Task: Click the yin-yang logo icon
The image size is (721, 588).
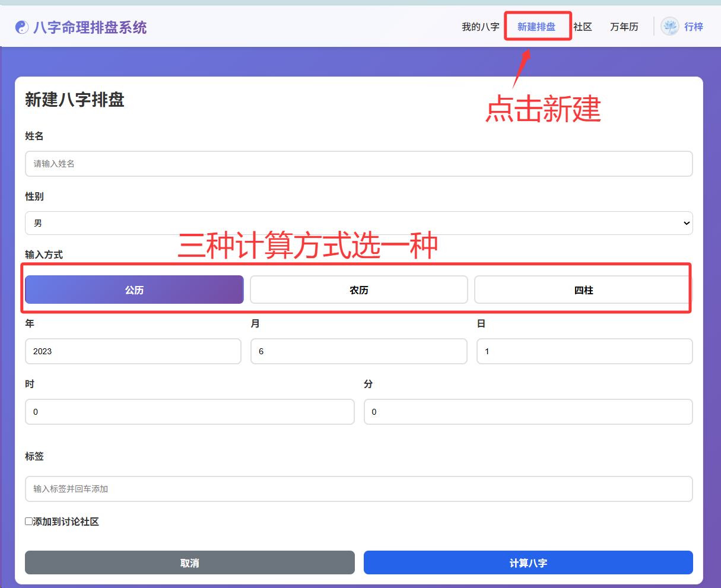Action: pyautogui.click(x=22, y=27)
